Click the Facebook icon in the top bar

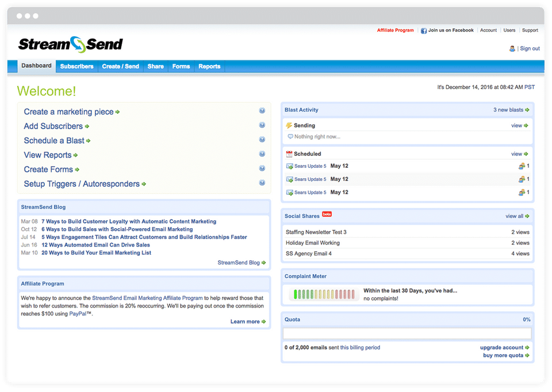tap(424, 30)
